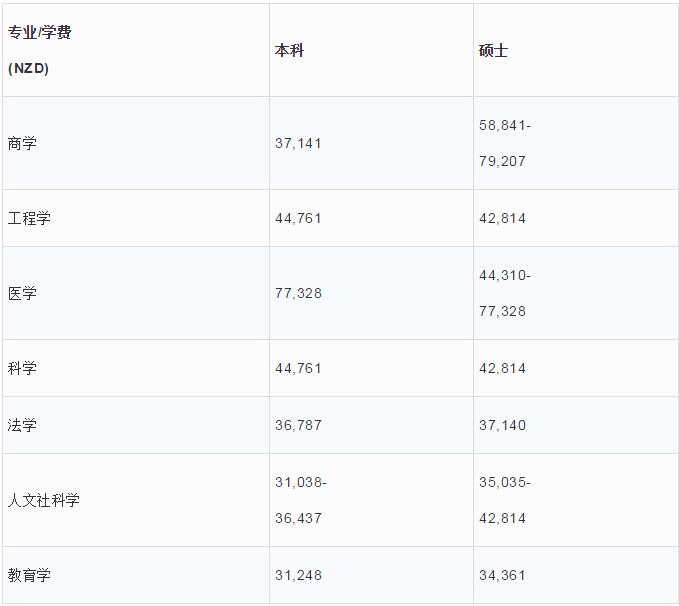Select the 教育学 row label
This screenshot has width=679, height=606.
29,575
